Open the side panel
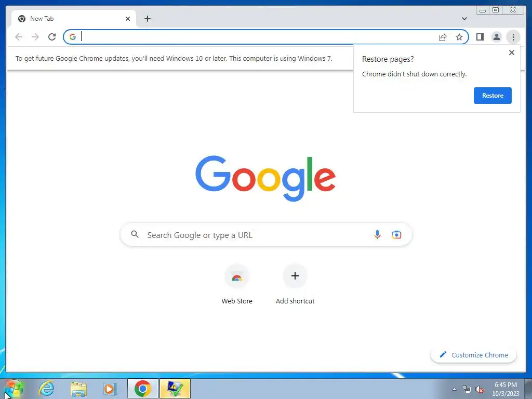The height and width of the screenshot is (399, 532). pyautogui.click(x=480, y=37)
